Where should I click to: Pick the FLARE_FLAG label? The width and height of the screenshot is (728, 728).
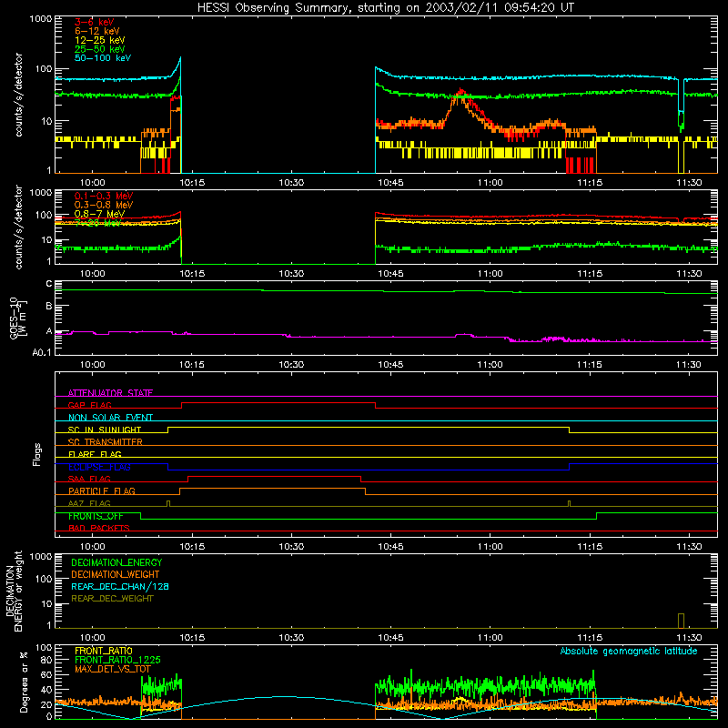point(95,454)
